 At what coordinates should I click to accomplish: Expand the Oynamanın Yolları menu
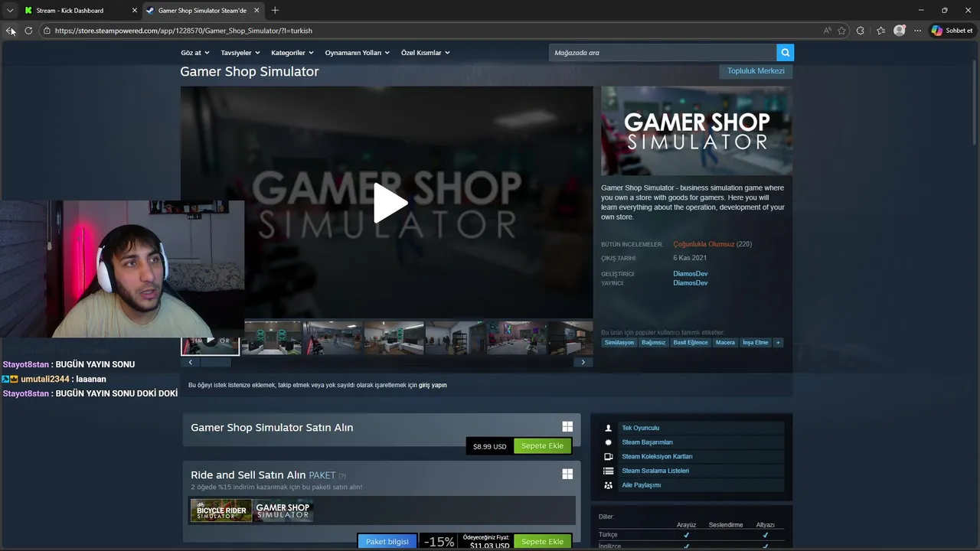pos(358,53)
